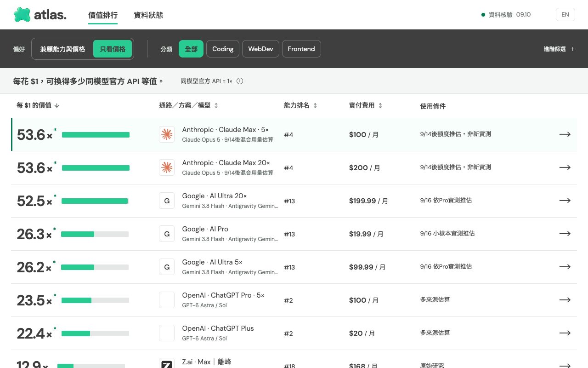Filter the category by WebDev
The width and height of the screenshot is (588, 368).
[x=260, y=49]
